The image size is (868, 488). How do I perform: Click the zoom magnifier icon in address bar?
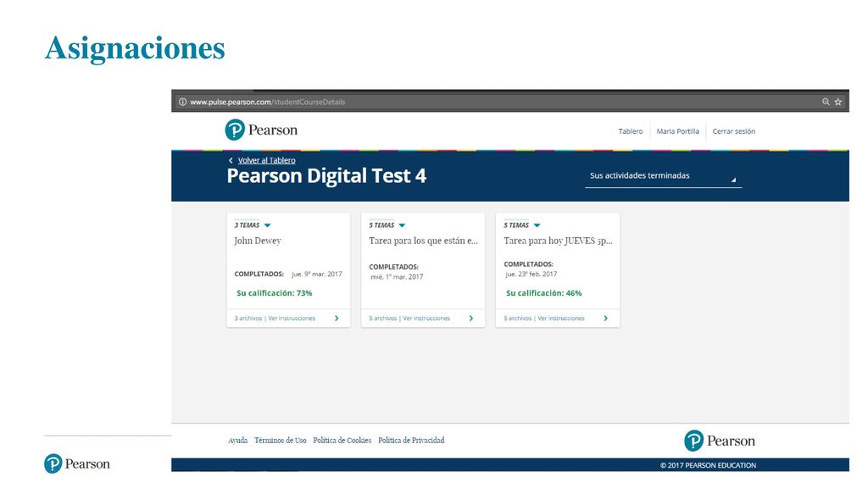[x=826, y=102]
